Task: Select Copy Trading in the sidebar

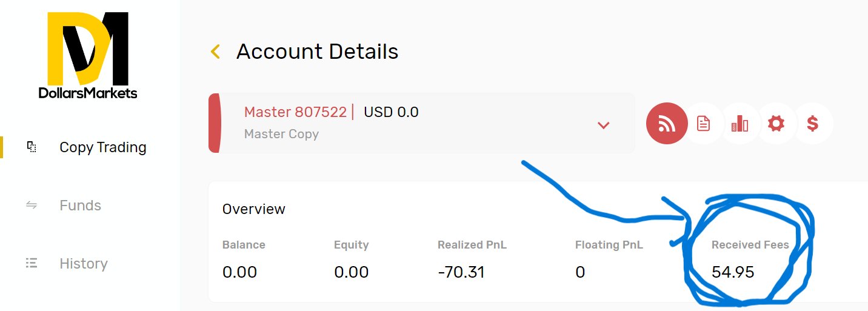Action: [x=103, y=147]
